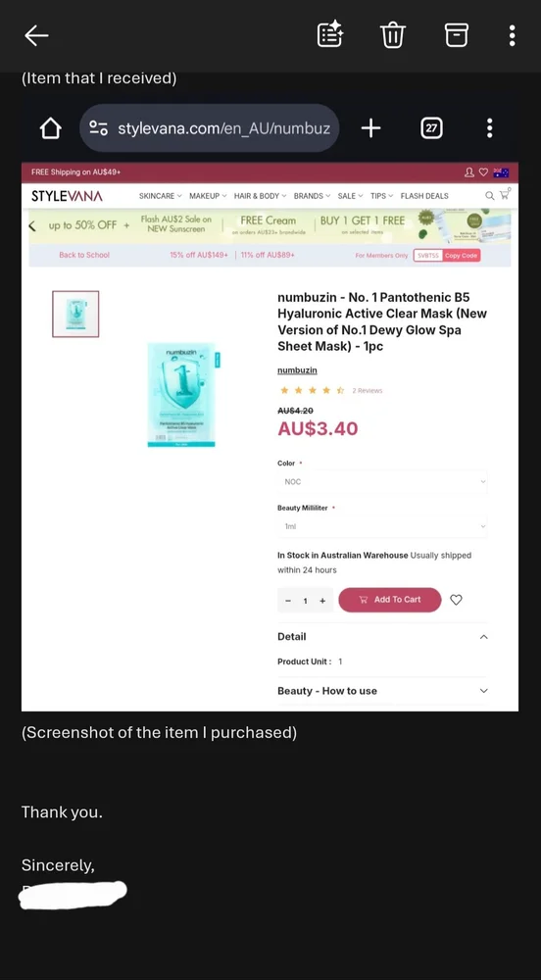
Task: Open the email overflow three-dot menu
Action: (x=512, y=35)
